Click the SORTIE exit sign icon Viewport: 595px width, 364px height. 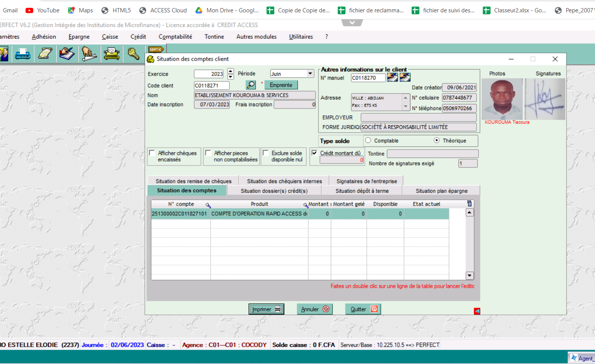pyautogui.click(x=156, y=49)
